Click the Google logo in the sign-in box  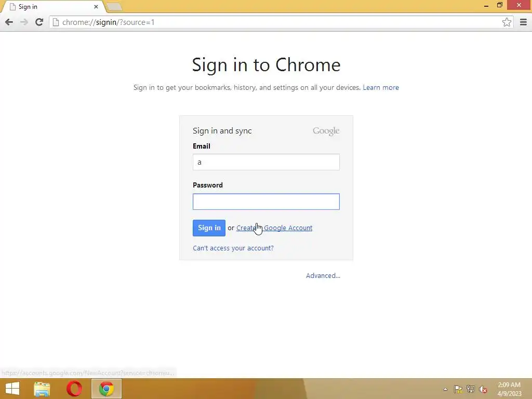tap(326, 131)
